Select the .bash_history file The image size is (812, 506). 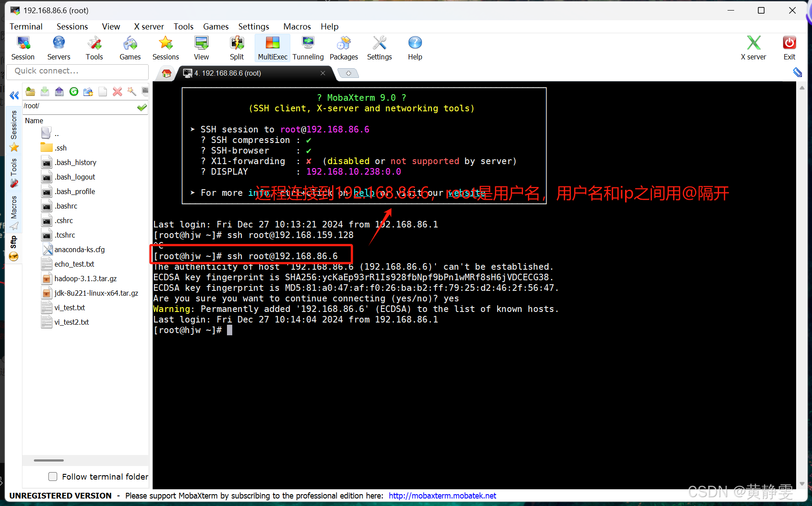point(69,162)
